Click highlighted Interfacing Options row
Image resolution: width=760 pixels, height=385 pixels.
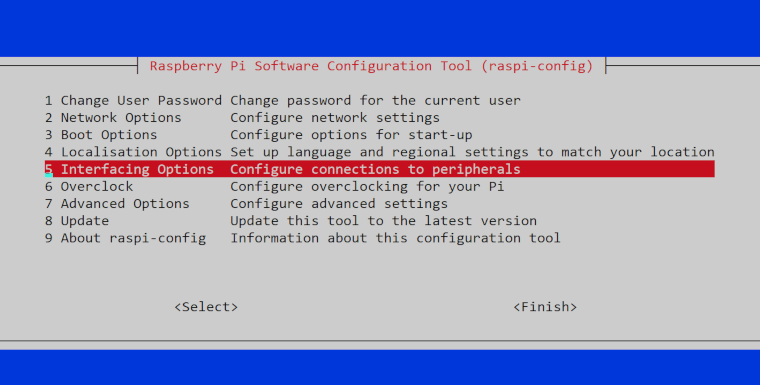pos(380,169)
